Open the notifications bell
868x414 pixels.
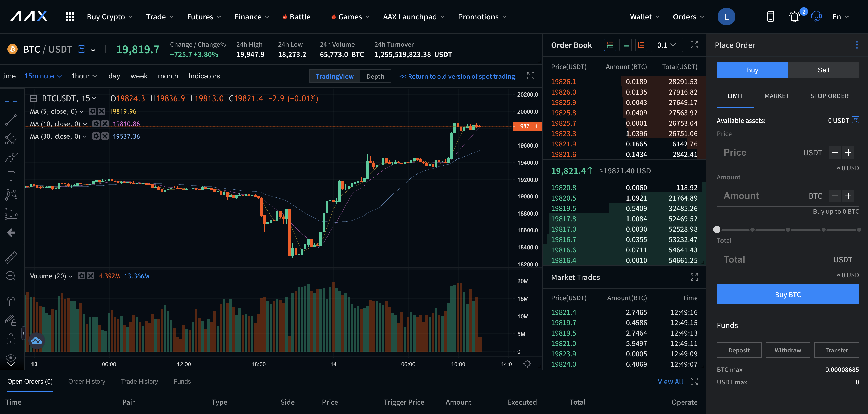tap(794, 17)
